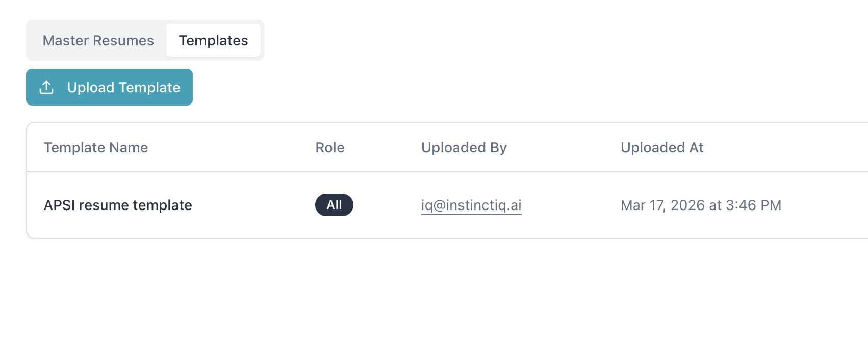Viewport: 868px width, 339px height.
Task: Click the word APSI in template name
Action: coord(59,205)
